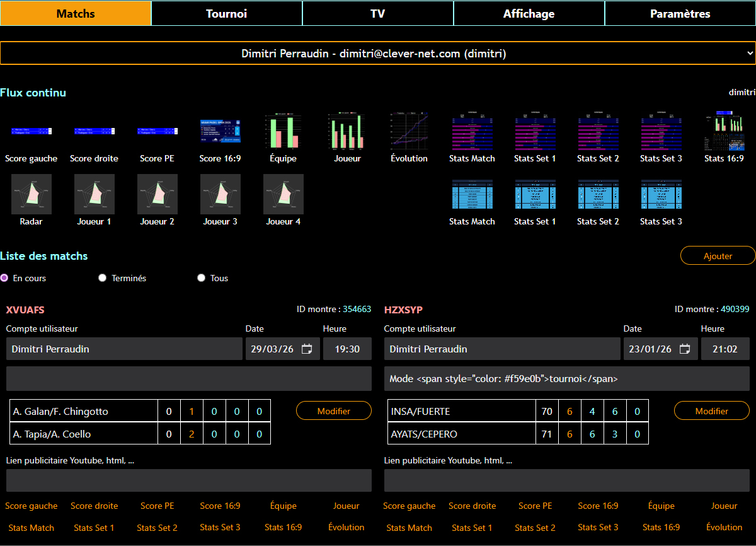Open Stats Match link under the XVUAFS match
Image resolution: width=756 pixels, height=546 pixels.
pyautogui.click(x=31, y=528)
